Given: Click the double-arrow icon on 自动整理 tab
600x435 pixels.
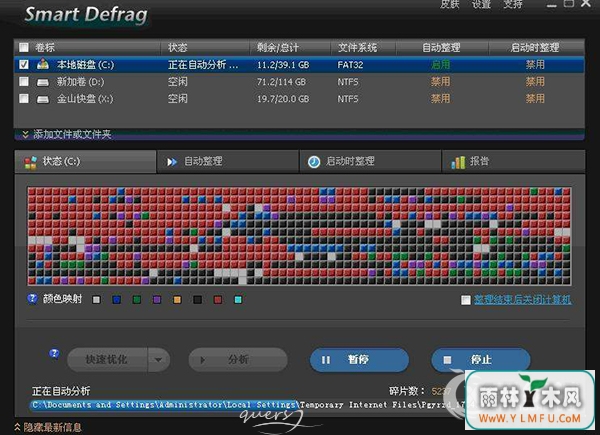Looking at the screenshot, I should click(x=172, y=162).
